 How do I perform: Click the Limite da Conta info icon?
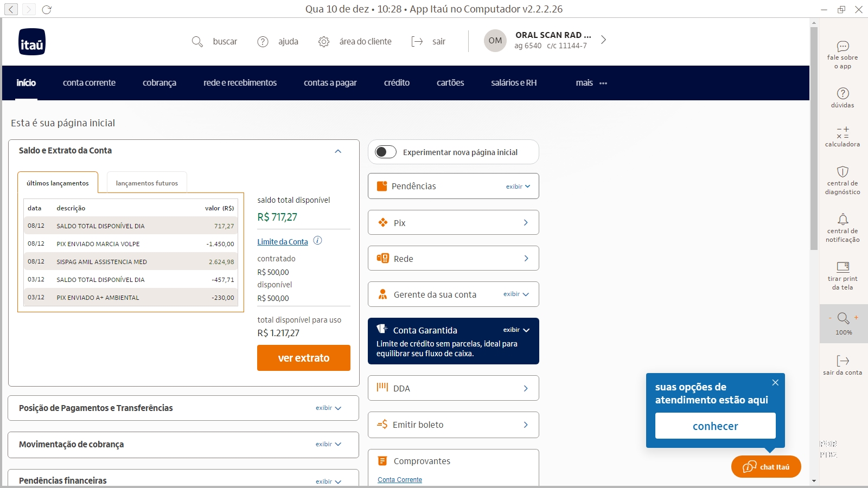pos(318,241)
